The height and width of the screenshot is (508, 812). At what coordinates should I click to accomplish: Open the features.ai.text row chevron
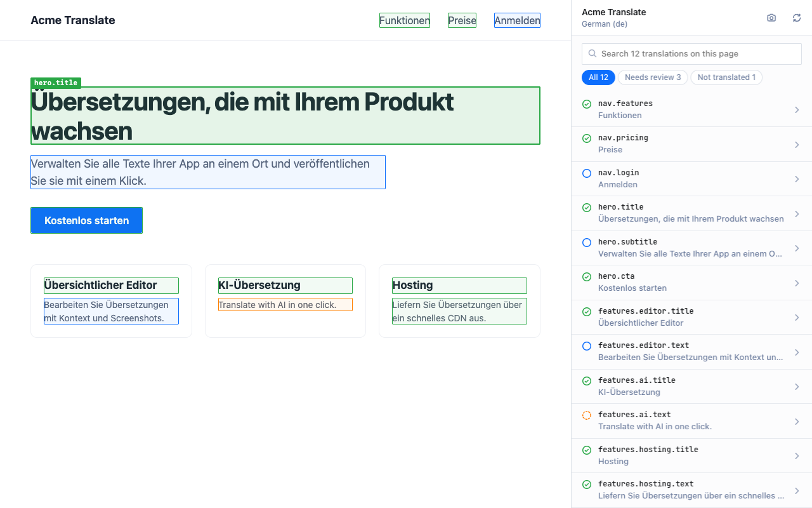pos(797,422)
